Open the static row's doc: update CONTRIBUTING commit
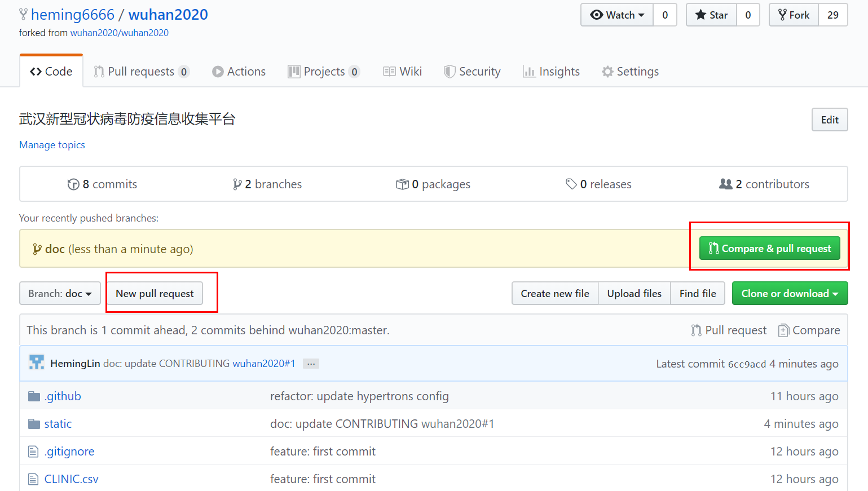Image resolution: width=868 pixels, height=491 pixels. (382, 424)
